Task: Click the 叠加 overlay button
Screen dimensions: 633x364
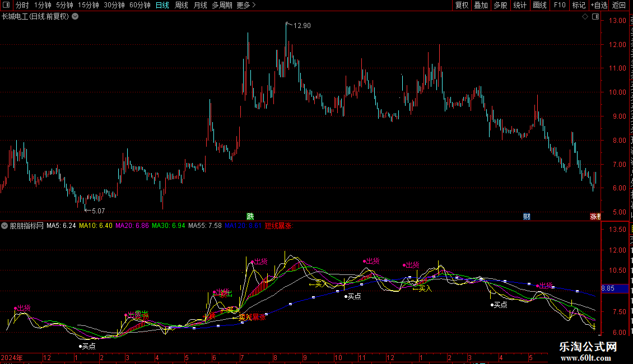Action: (481, 5)
